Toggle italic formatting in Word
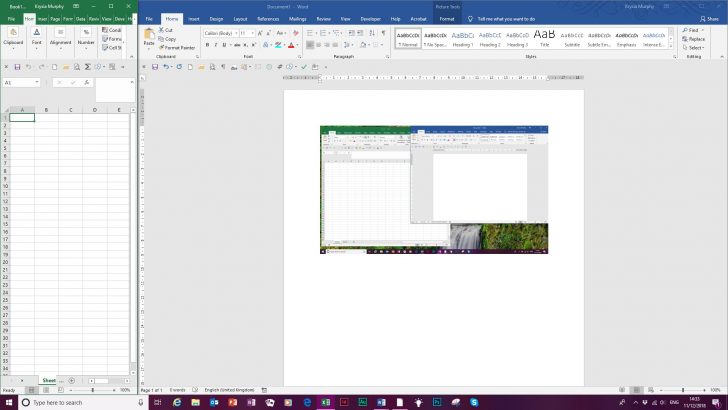 tap(216, 45)
